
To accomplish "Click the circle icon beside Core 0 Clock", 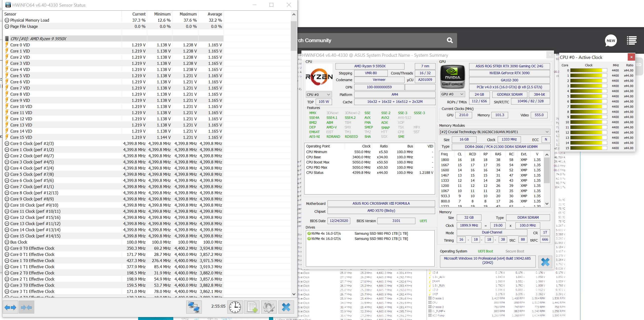I will pyautogui.click(x=7, y=143).
